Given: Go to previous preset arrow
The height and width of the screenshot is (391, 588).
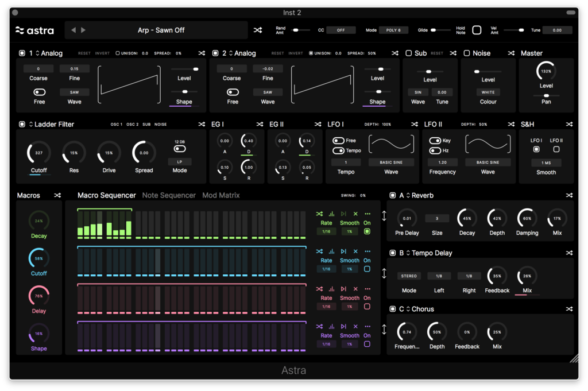Looking at the screenshot, I should (x=73, y=30).
